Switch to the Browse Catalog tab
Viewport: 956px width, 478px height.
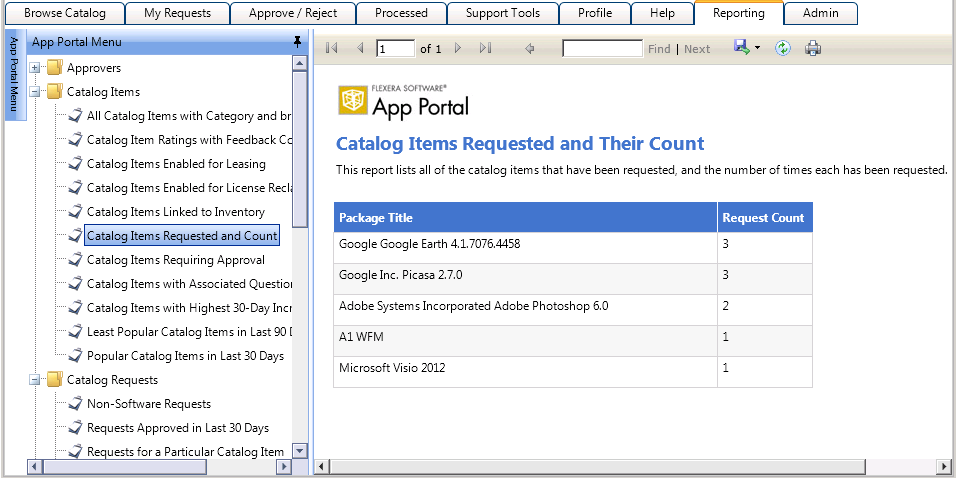point(64,13)
